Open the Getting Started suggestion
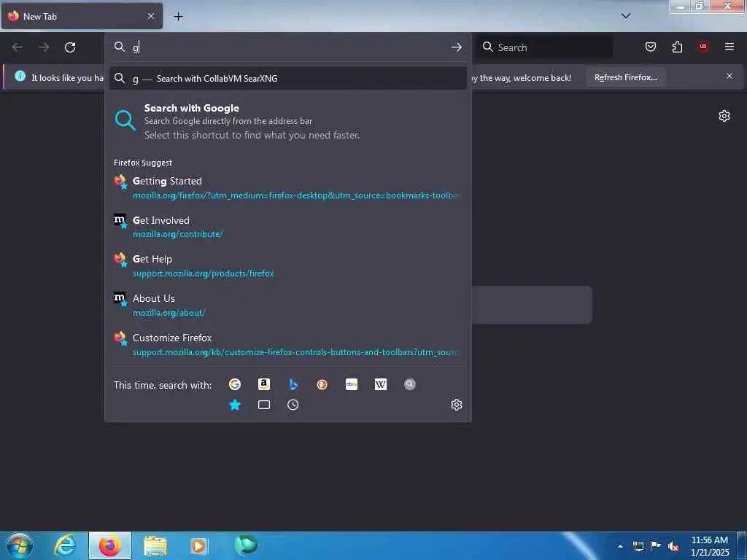747x560 pixels. click(287, 187)
